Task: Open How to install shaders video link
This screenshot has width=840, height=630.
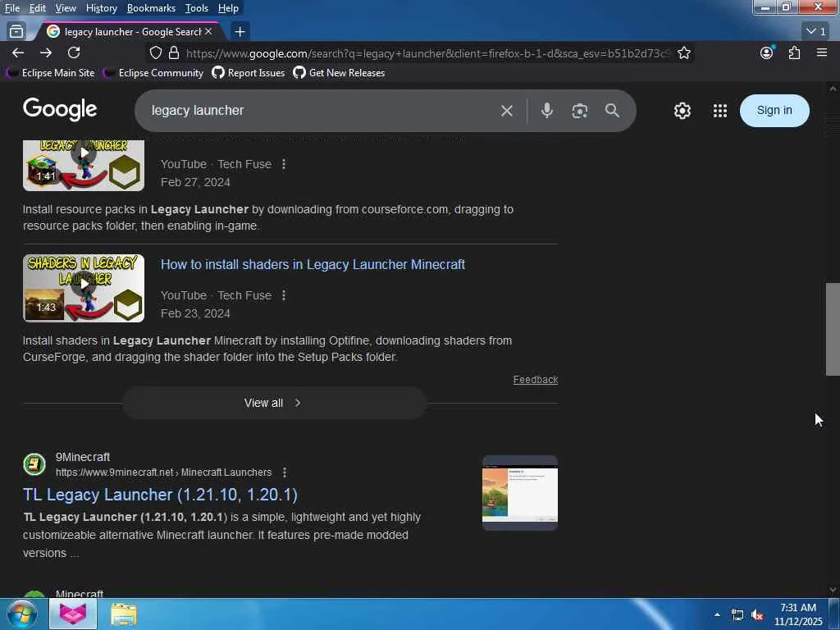Action: [313, 264]
